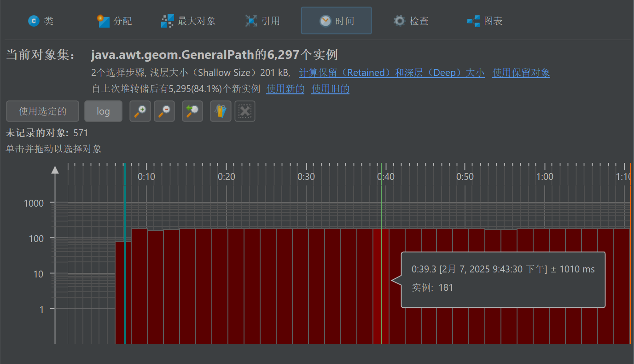Click the 1:00 time label on the ruler
634x364 pixels.
tap(545, 177)
